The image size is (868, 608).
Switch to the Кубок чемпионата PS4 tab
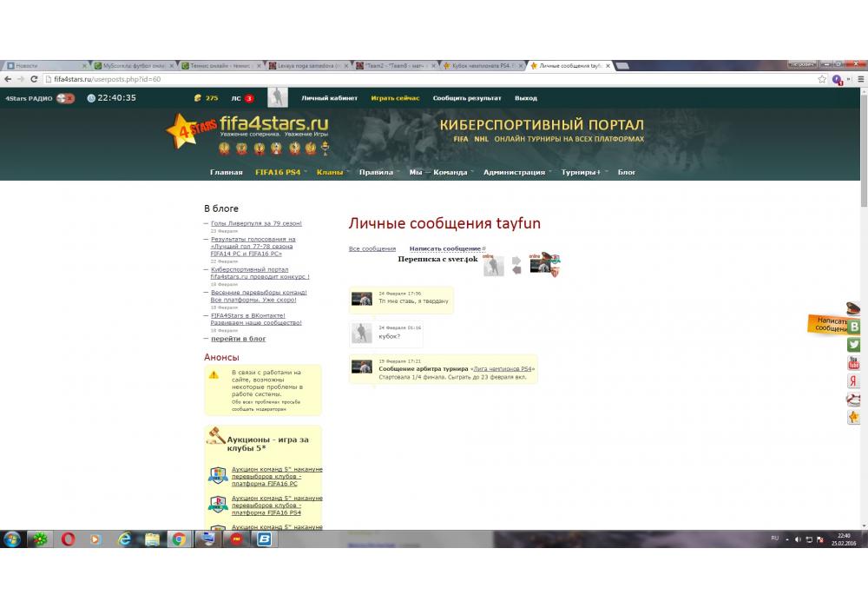[x=483, y=65]
